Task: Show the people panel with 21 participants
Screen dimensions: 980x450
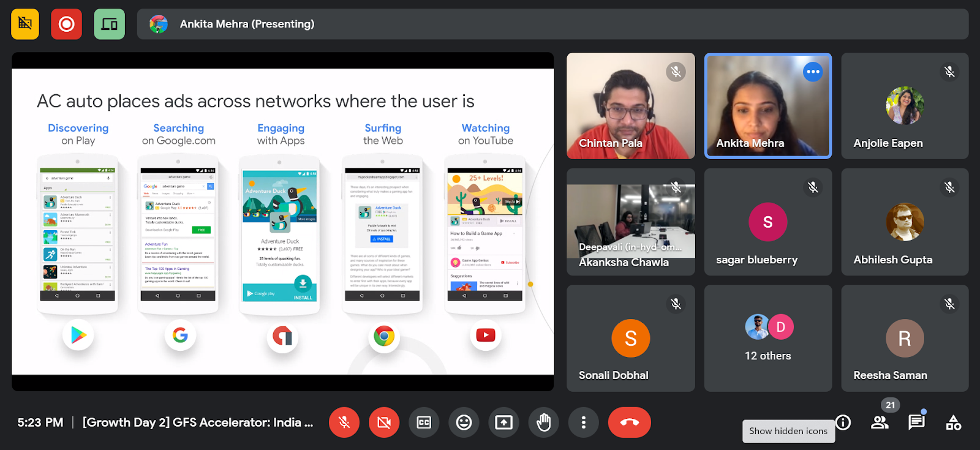Action: click(880, 422)
